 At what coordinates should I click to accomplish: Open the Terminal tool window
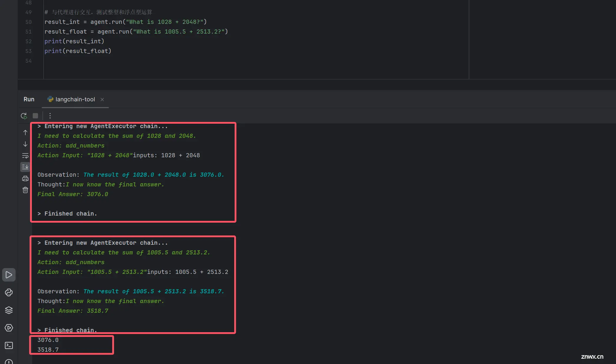click(x=9, y=345)
